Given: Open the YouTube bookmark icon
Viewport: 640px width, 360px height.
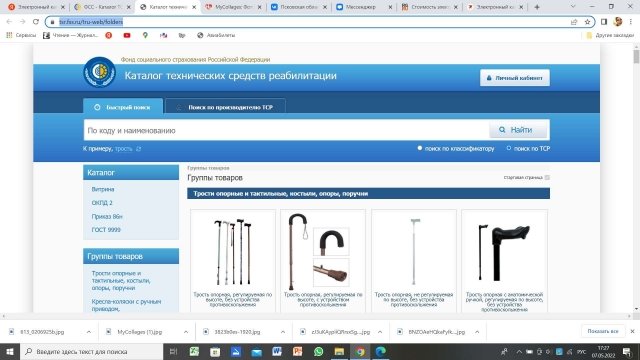Looking at the screenshot, I should [127, 36].
